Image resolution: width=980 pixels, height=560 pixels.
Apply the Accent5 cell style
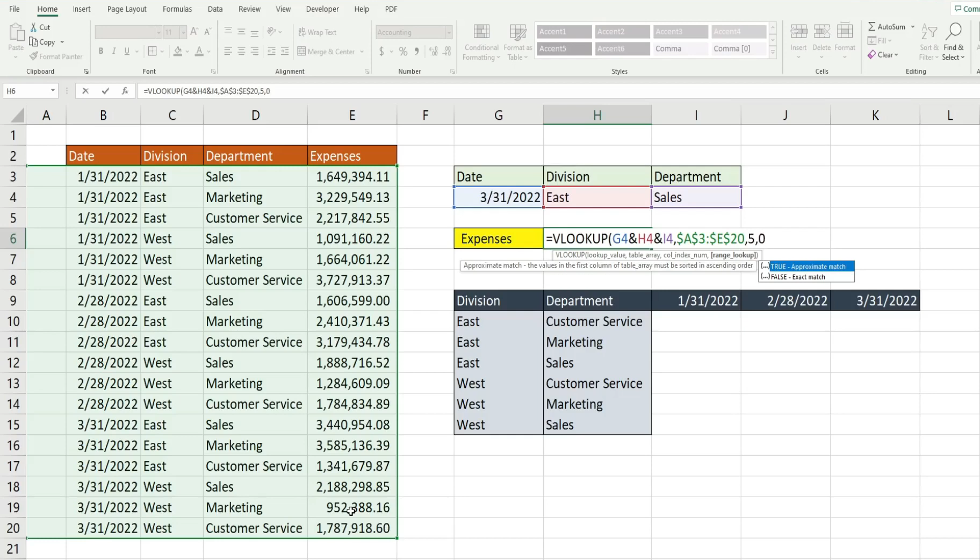[x=564, y=49]
